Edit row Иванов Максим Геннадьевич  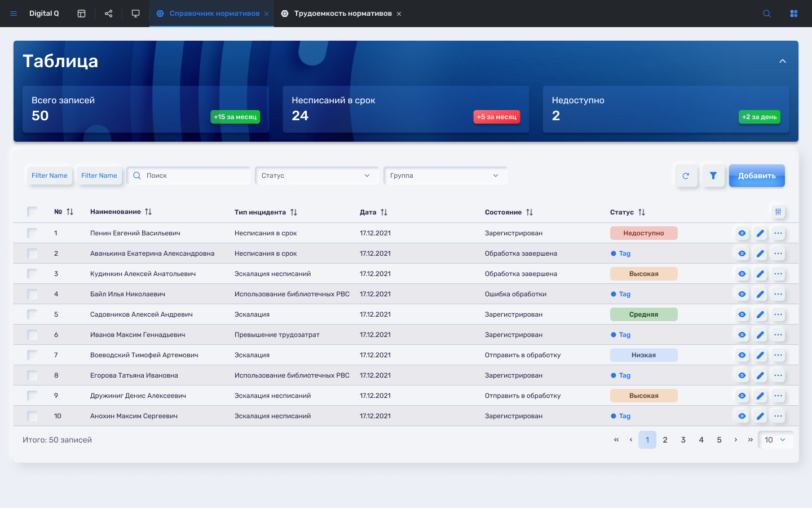pyautogui.click(x=760, y=335)
